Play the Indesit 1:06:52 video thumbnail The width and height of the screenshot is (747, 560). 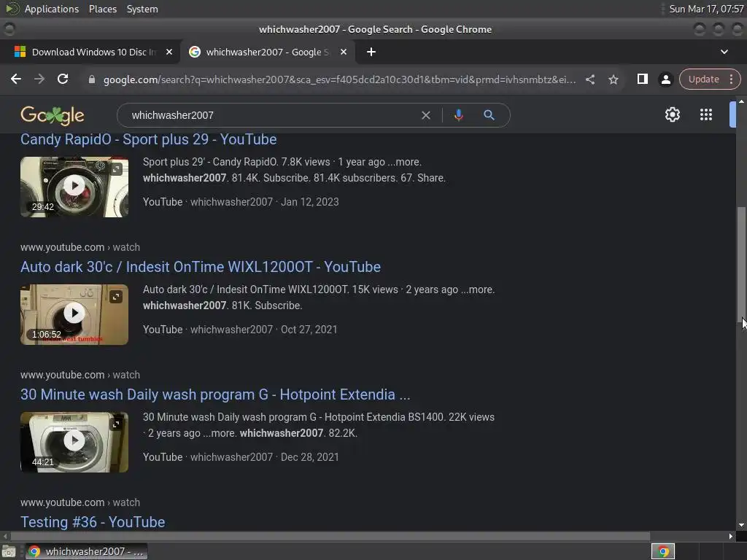(x=74, y=314)
